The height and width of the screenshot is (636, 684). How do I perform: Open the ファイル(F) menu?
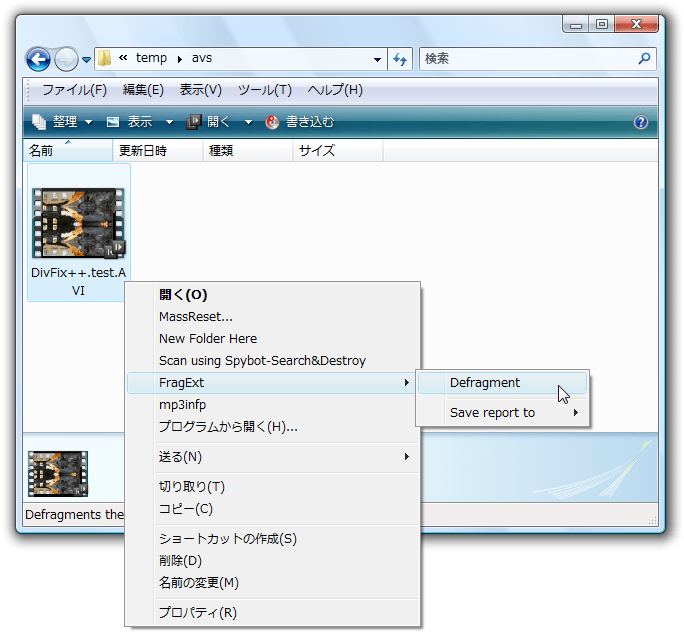tap(74, 90)
